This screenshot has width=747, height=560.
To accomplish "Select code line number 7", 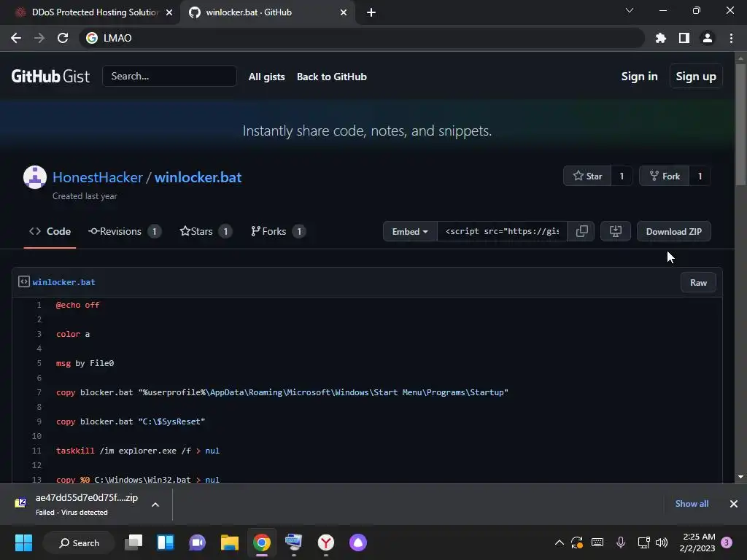I will pos(39,392).
